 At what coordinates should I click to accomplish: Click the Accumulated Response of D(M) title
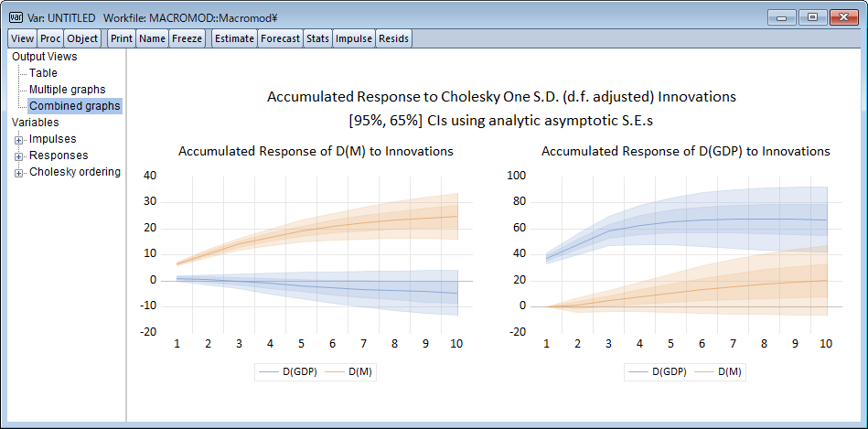(316, 151)
